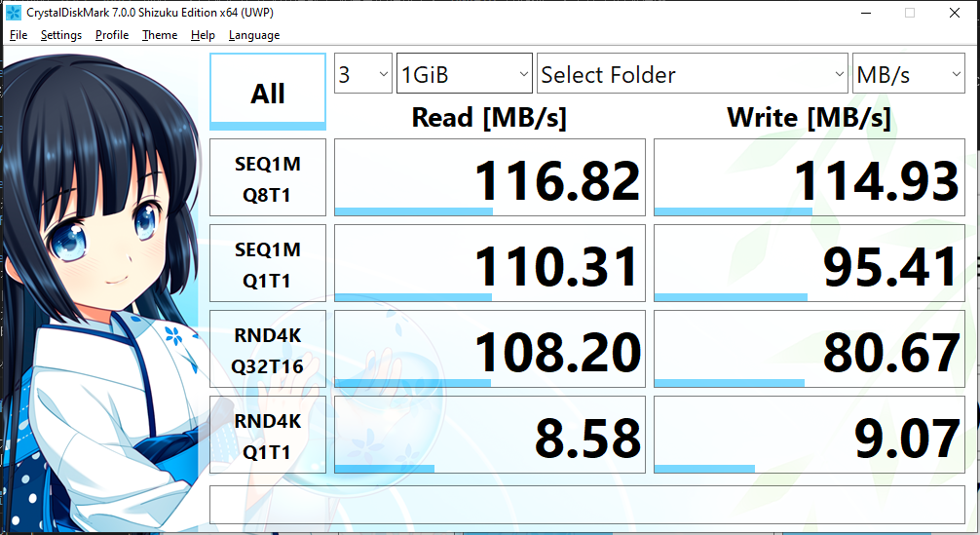The height and width of the screenshot is (535, 980).
Task: Open the Select Folder drive dropdown
Action: (692, 74)
